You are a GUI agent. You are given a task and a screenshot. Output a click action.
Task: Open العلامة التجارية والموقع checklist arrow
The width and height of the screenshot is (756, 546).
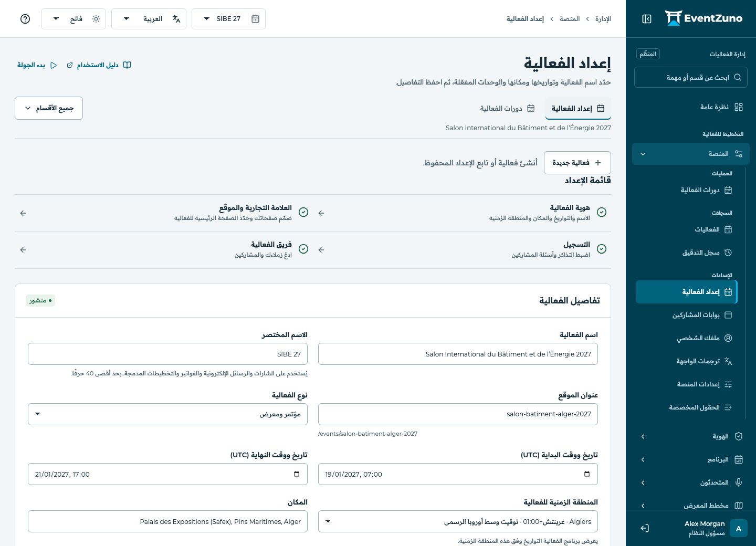tap(23, 213)
